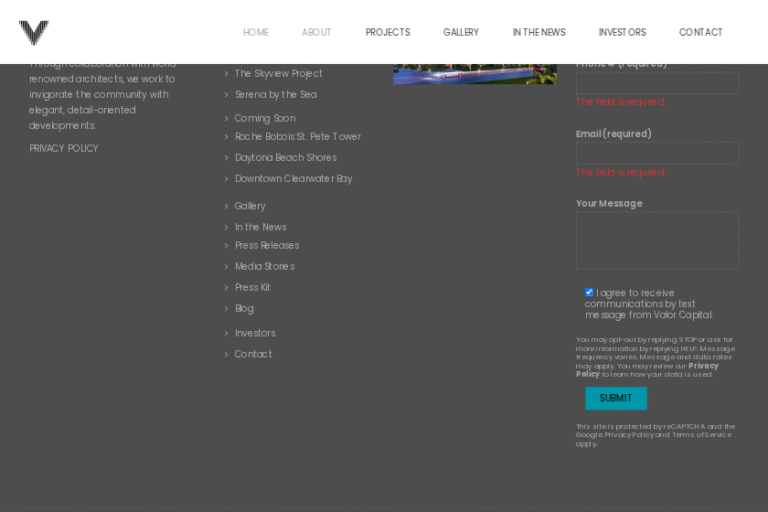Open In The News from header

[539, 33]
